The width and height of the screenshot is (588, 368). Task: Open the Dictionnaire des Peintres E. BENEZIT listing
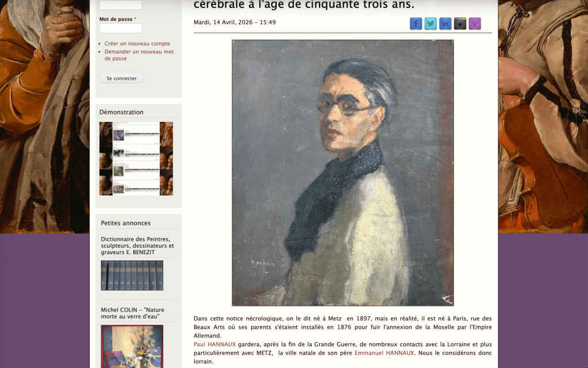pos(137,246)
